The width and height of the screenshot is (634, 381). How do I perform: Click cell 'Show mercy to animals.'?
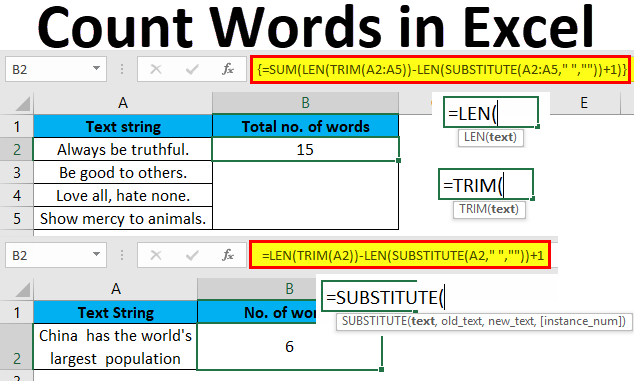point(123,219)
